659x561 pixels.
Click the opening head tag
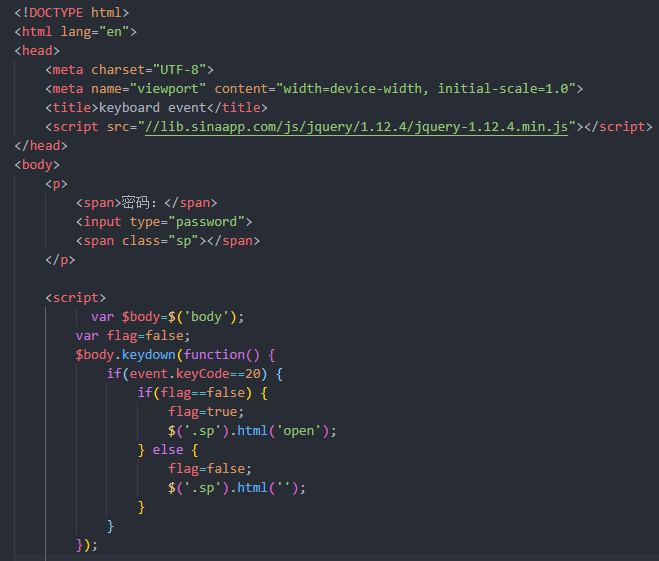37,50
